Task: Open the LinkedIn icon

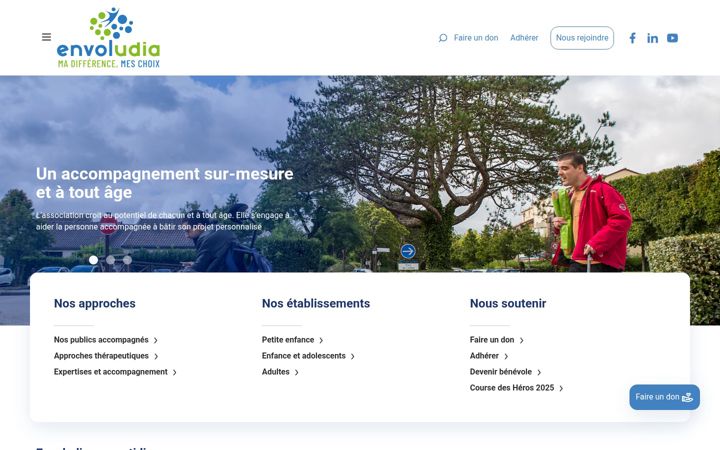Action: click(x=652, y=38)
